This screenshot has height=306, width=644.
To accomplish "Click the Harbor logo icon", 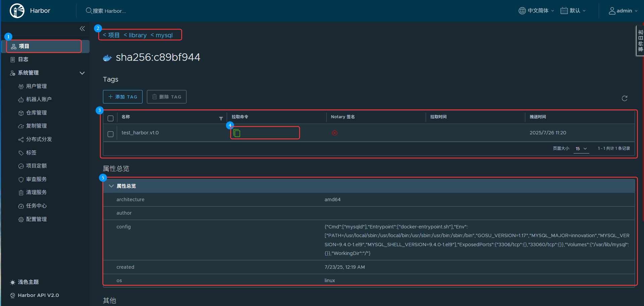I will pos(17,11).
